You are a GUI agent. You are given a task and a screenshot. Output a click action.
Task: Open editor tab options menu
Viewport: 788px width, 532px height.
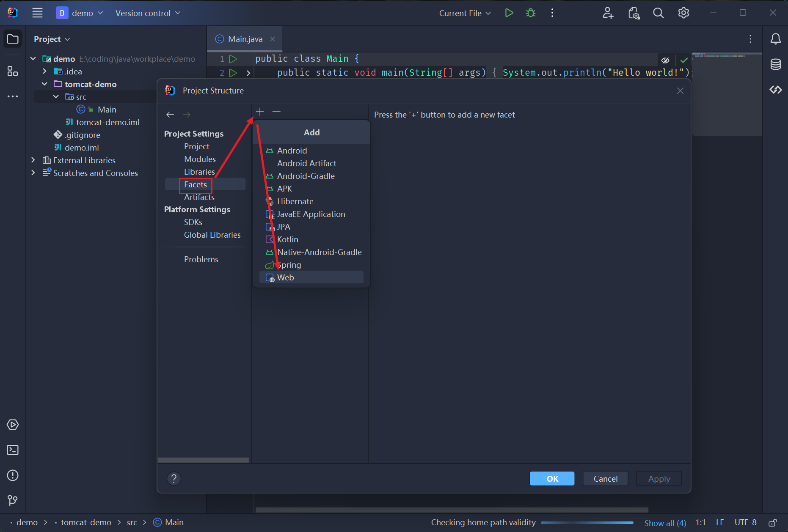750,39
